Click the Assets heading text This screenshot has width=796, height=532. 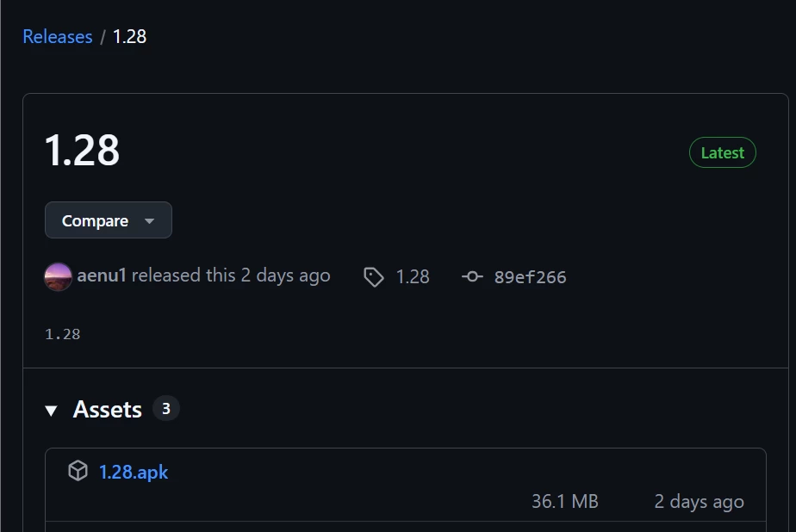(x=107, y=410)
